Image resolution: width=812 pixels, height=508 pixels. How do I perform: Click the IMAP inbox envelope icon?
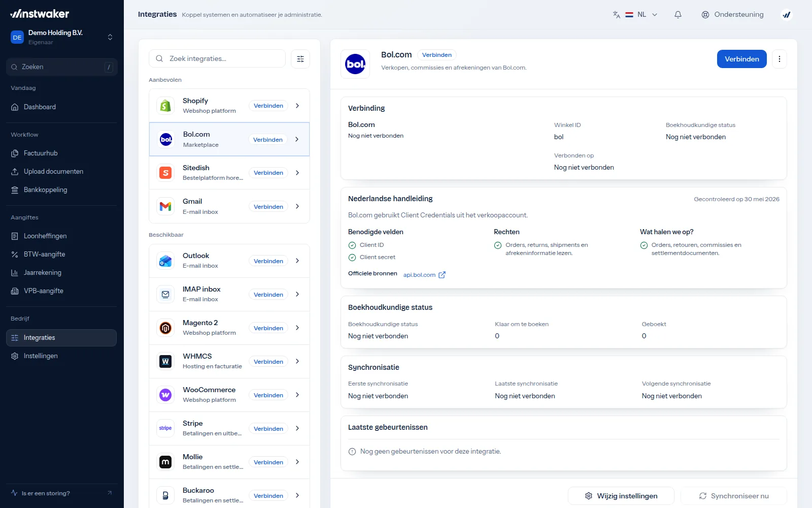165,294
